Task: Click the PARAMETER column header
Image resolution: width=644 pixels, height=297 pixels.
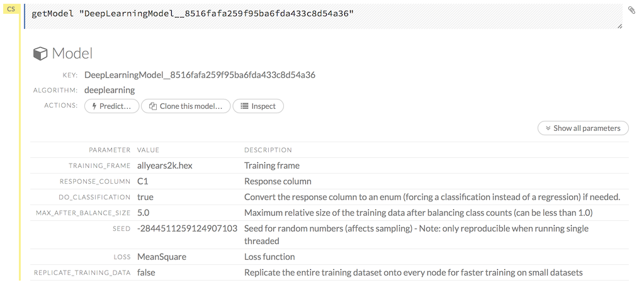Action: pos(110,150)
